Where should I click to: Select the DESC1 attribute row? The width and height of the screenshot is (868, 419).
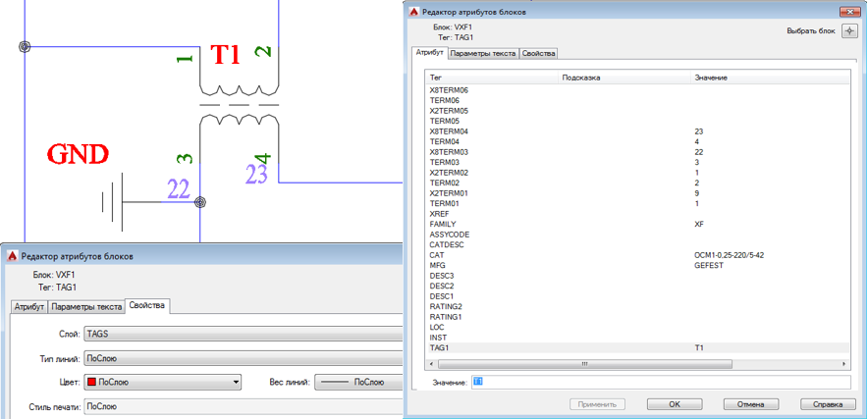637,296
